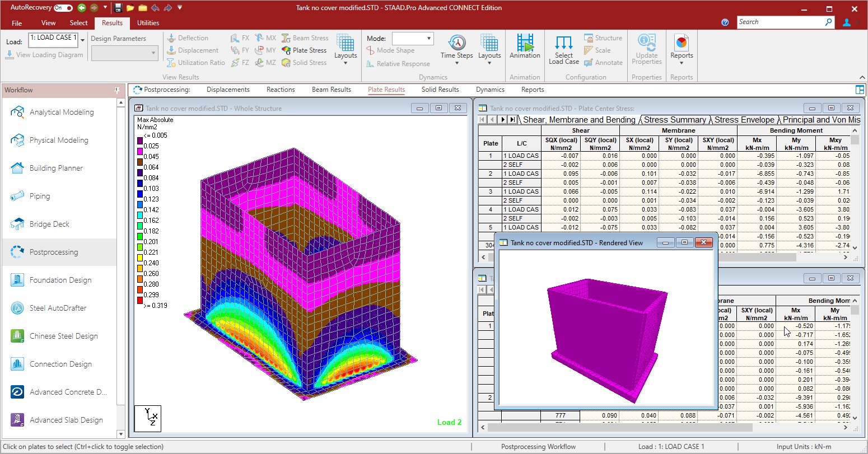Open Foundation Design workflow
The height and width of the screenshot is (454, 868).
[x=60, y=280]
